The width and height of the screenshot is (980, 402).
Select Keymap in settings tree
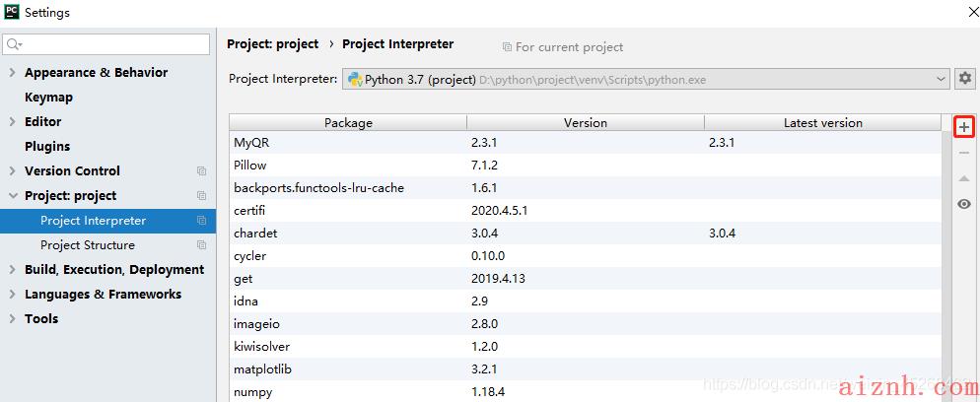[x=48, y=98]
